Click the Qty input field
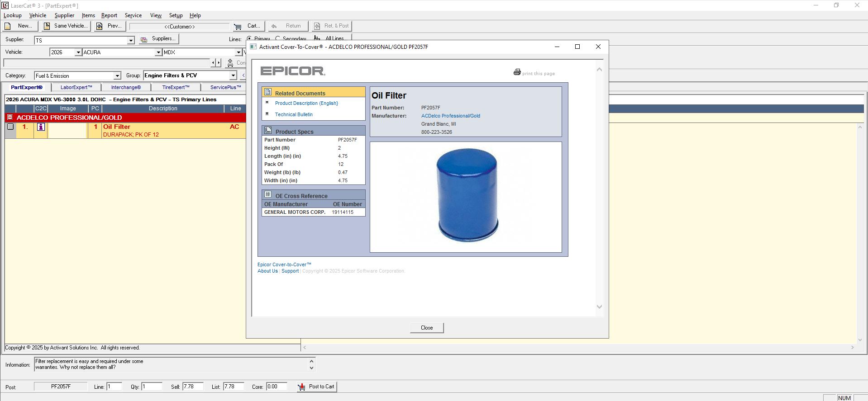 coord(152,387)
